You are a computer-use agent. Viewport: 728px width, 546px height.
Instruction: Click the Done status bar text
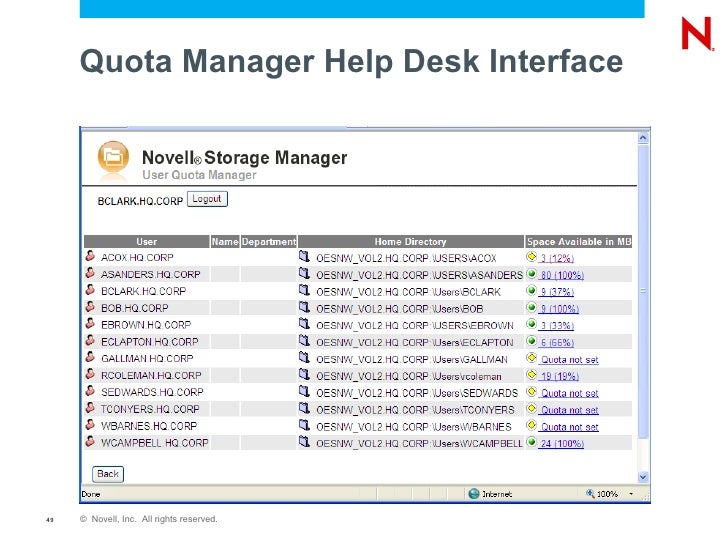click(x=91, y=494)
